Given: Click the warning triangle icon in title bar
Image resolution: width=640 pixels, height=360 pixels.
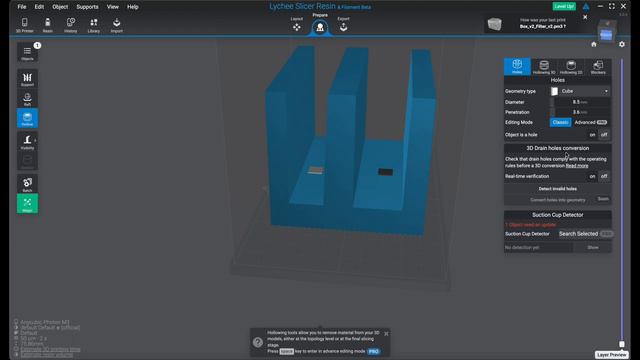Looking at the screenshot, I should 586,7.
